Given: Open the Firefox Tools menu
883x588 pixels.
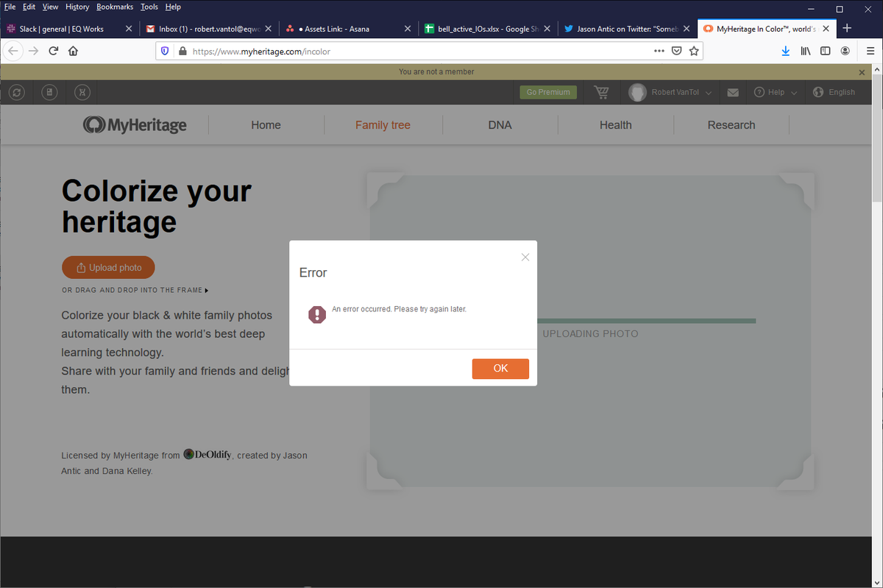Looking at the screenshot, I should click(x=149, y=7).
